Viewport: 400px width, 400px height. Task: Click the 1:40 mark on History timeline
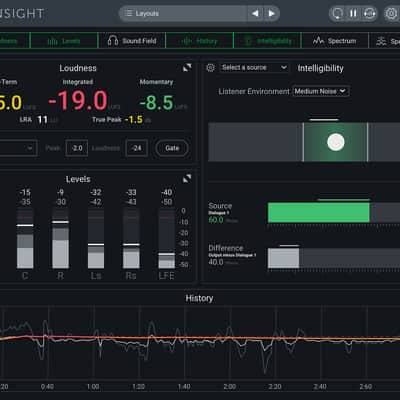click(184, 387)
